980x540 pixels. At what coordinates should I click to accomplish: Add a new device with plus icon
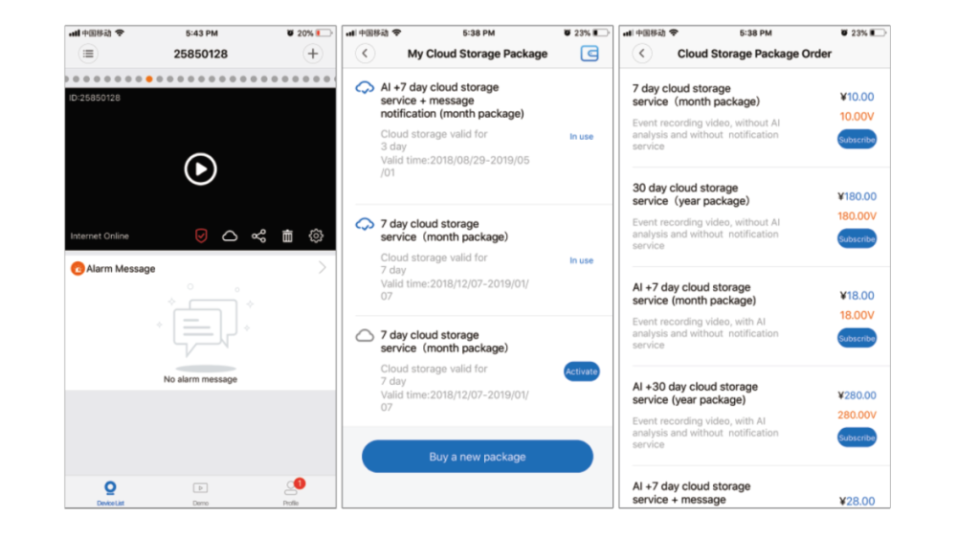pyautogui.click(x=313, y=55)
